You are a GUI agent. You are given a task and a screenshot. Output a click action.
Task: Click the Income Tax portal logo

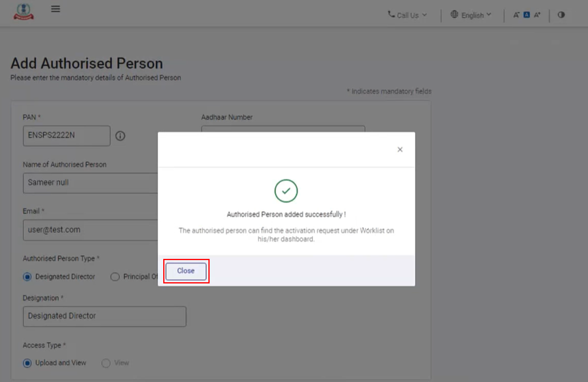(24, 12)
